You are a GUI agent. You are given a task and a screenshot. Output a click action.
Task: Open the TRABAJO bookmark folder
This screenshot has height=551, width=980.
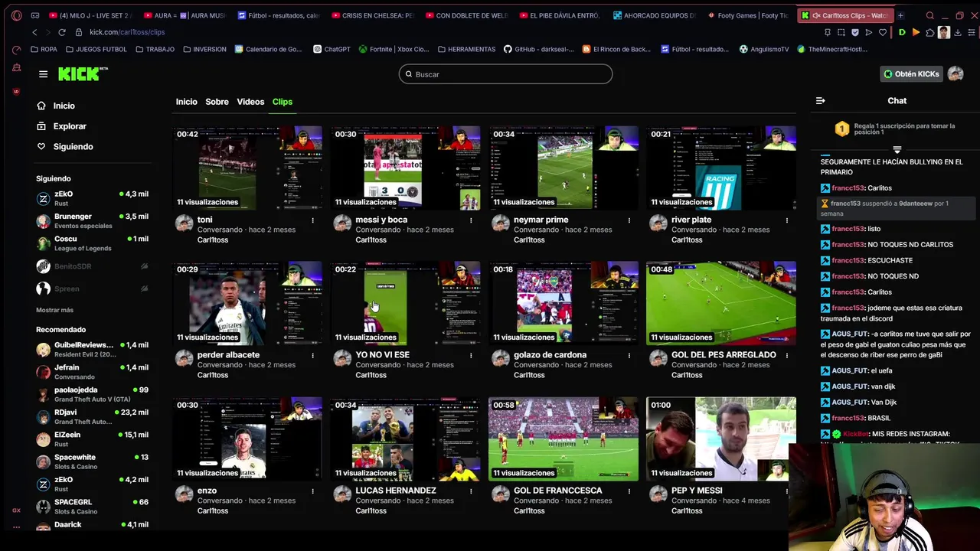coord(155,49)
